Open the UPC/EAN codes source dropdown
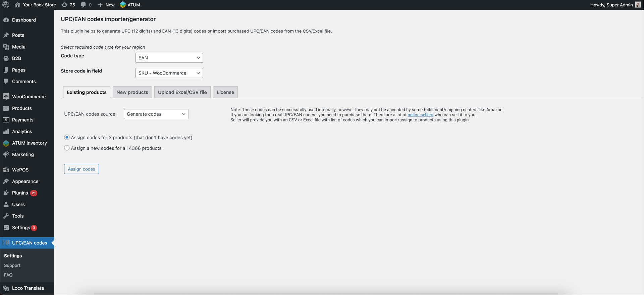This screenshot has height=295, width=644. coord(156,114)
